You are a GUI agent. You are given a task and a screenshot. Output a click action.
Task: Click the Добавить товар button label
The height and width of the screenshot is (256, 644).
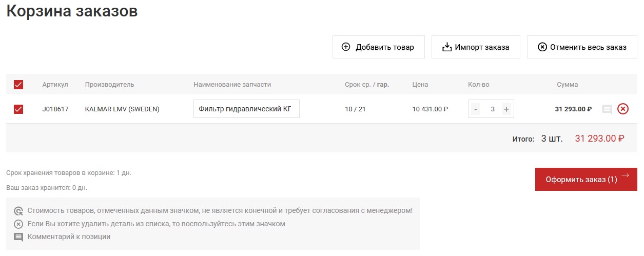(384, 47)
